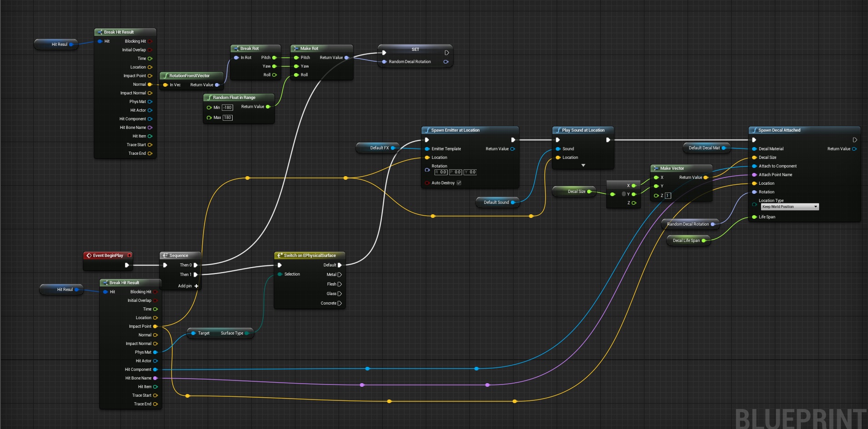
Task: Select the Default Sound variable node
Action: (x=498, y=202)
